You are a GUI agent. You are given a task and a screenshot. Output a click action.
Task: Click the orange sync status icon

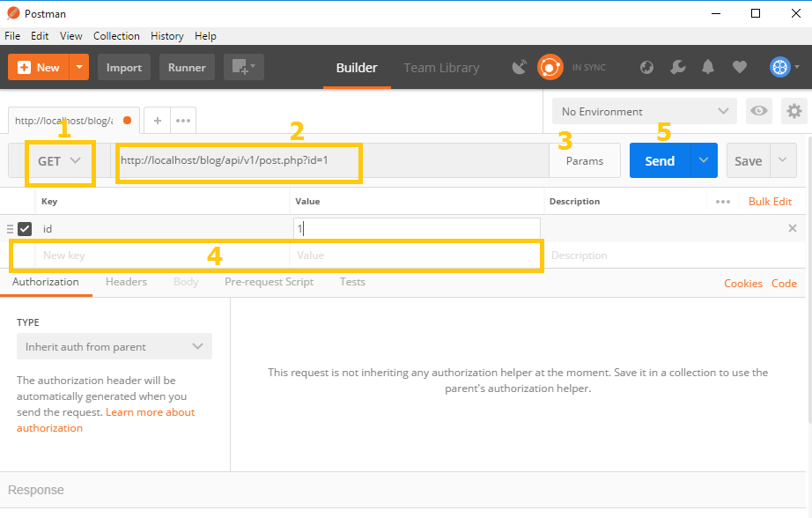point(550,67)
